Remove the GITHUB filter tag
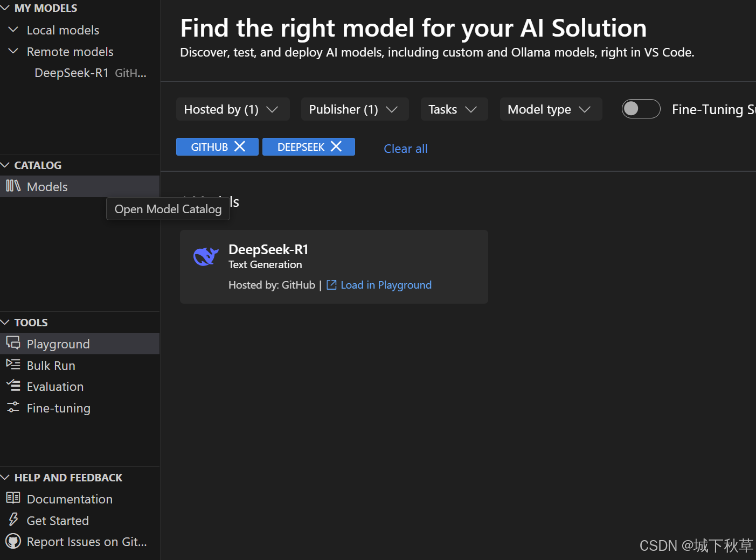Image resolution: width=756 pixels, height=560 pixels. pos(240,146)
